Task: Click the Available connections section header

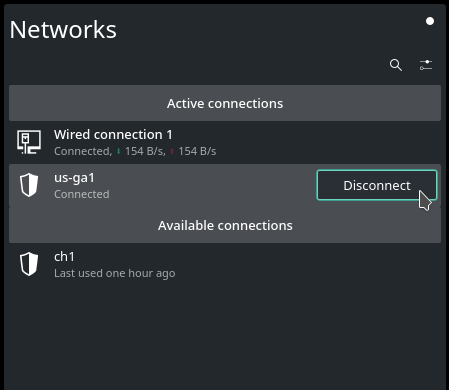Action: click(225, 225)
